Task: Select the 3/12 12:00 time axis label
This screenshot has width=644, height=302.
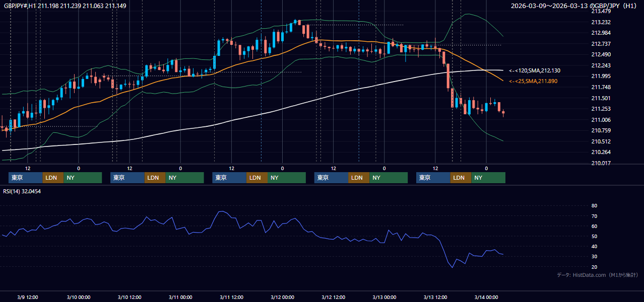Action: point(334,297)
